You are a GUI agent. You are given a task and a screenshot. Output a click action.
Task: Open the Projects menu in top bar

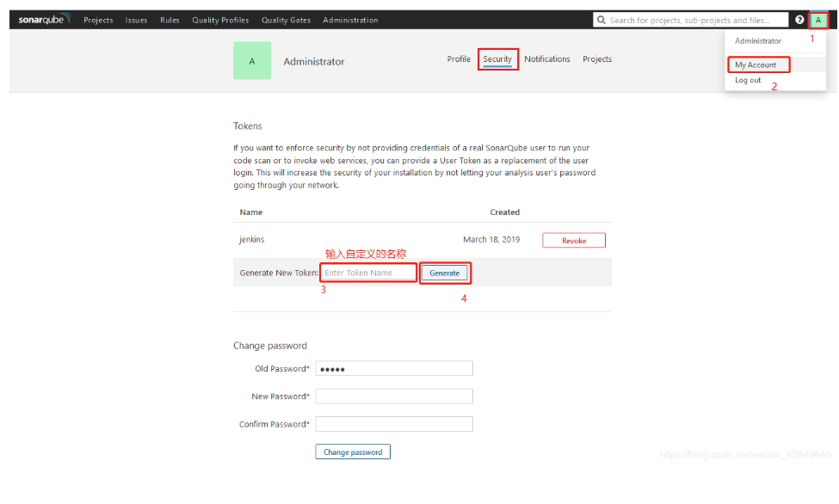tap(98, 20)
